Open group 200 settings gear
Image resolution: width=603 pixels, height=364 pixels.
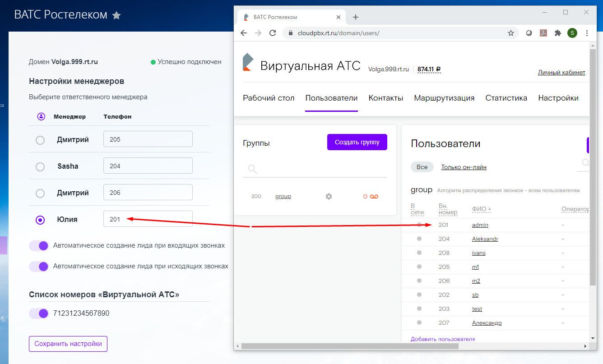(329, 196)
